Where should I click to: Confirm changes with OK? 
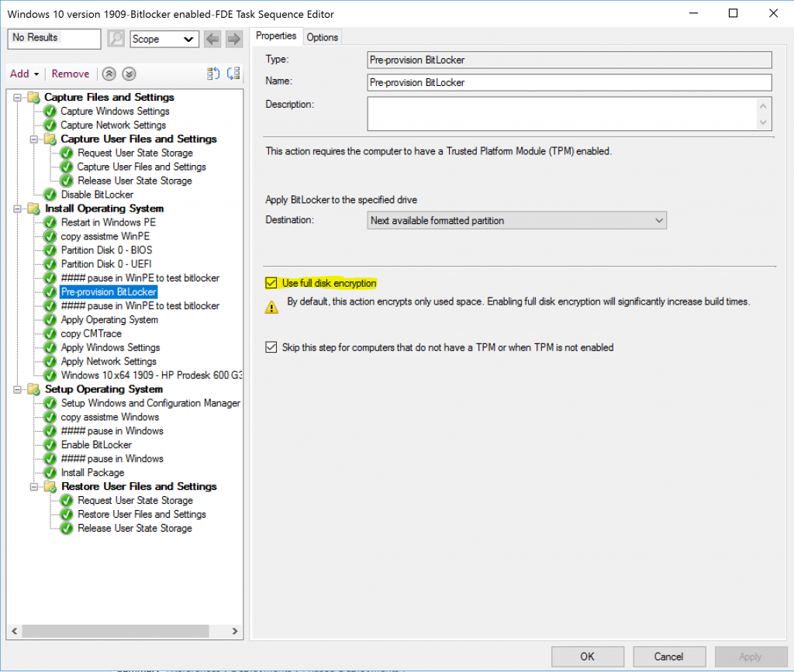[587, 656]
